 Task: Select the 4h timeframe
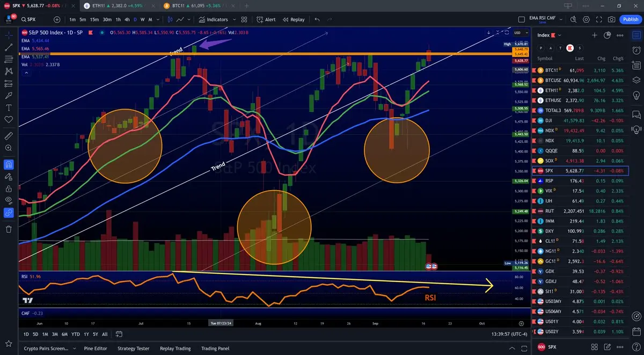[127, 19]
